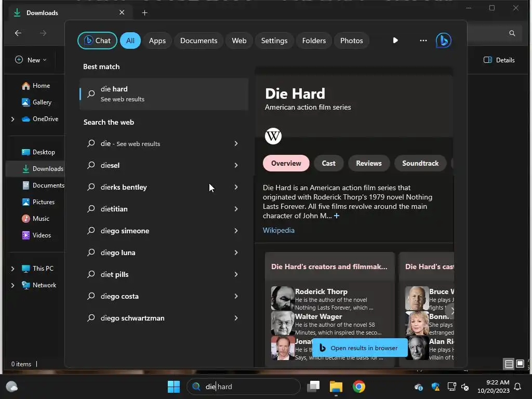Open Task View on taskbar
The width and height of the screenshot is (532, 399).
point(313,387)
